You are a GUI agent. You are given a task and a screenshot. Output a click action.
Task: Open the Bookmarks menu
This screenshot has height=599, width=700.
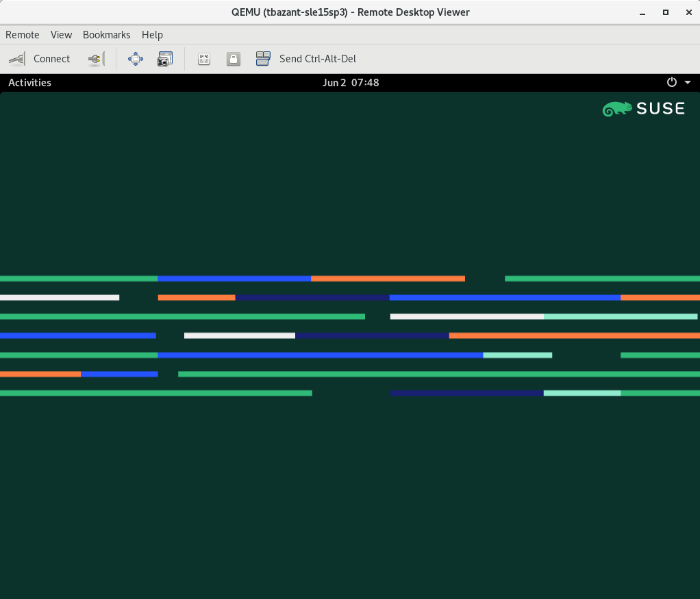pos(106,35)
